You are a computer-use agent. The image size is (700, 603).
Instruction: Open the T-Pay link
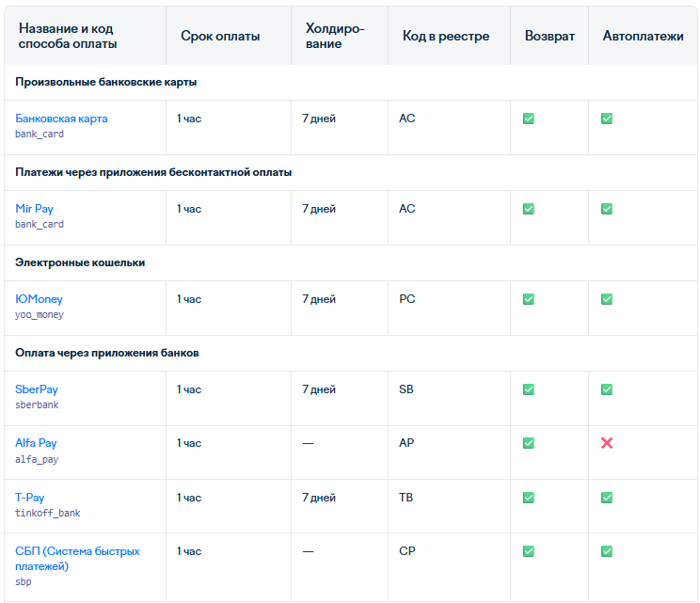29,498
